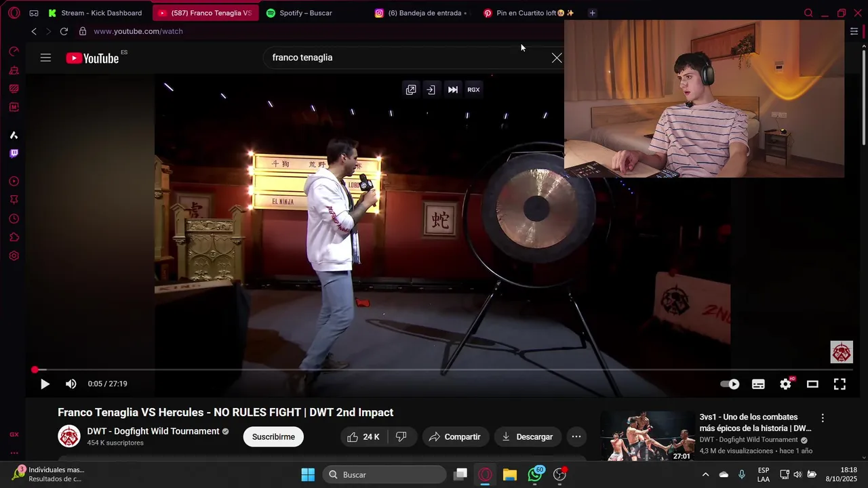Play the paused video
The height and width of the screenshot is (488, 868).
tap(45, 384)
